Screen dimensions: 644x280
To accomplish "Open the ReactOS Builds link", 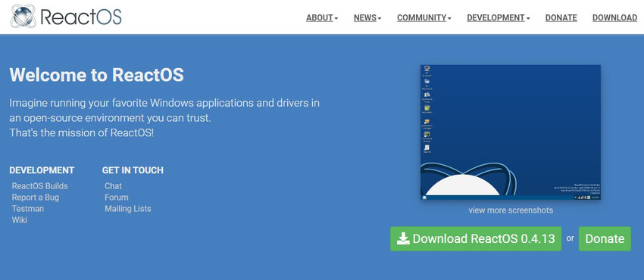I will tap(40, 186).
